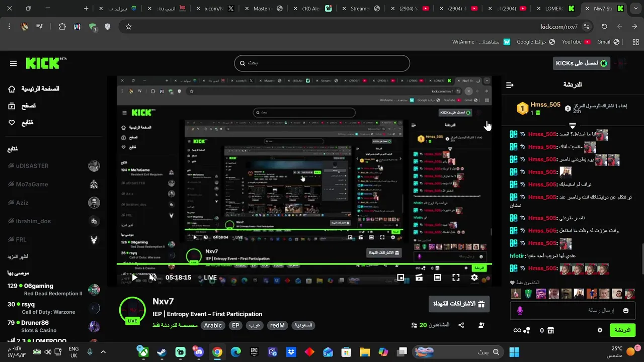Open Nxv7 channel avatar
The width and height of the screenshot is (644, 362).
pos(132,310)
